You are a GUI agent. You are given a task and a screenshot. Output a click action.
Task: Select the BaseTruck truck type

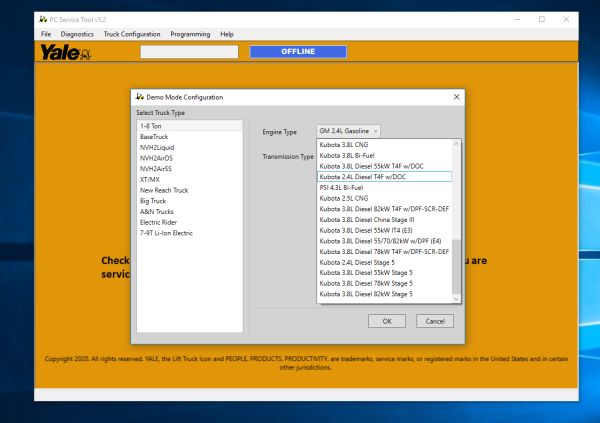[x=190, y=137]
